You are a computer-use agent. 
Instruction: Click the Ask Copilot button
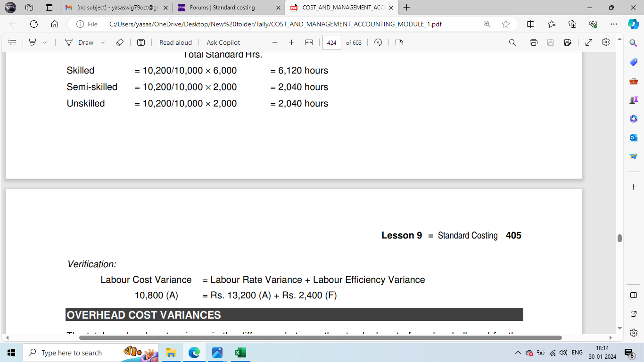click(223, 42)
